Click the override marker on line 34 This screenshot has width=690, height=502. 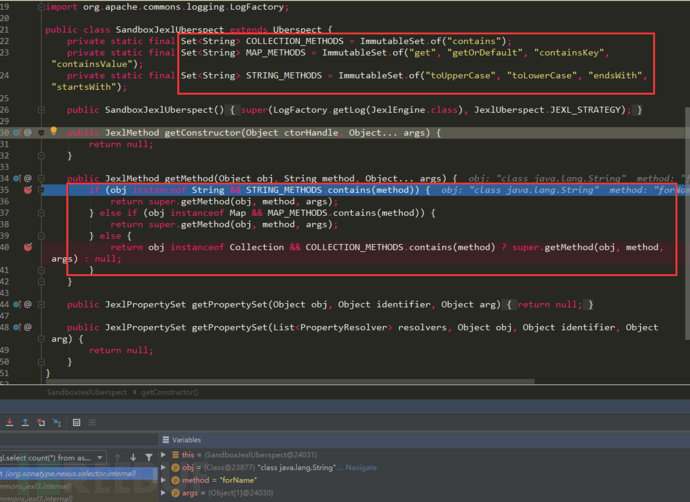pyautogui.click(x=17, y=178)
